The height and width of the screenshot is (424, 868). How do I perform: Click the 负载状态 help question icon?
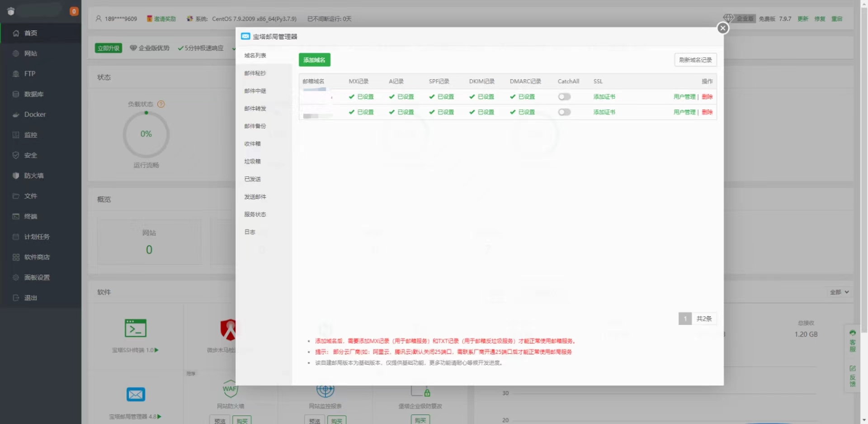(161, 104)
